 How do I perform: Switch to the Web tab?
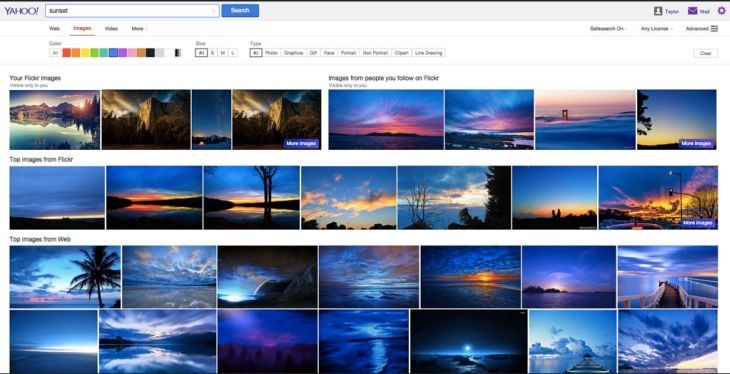(x=54, y=28)
